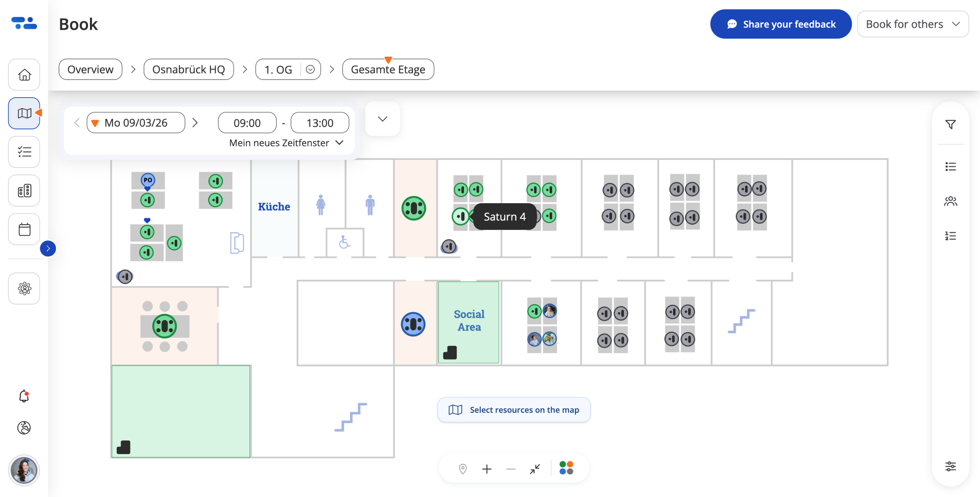This screenshot has width=980, height=497.
Task: Open the filter icon in right panel
Action: (x=950, y=124)
